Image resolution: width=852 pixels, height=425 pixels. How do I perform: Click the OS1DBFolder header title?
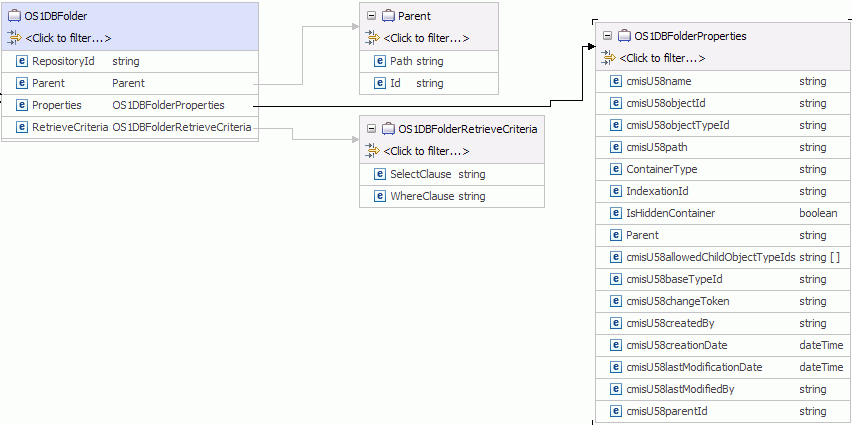tap(59, 16)
